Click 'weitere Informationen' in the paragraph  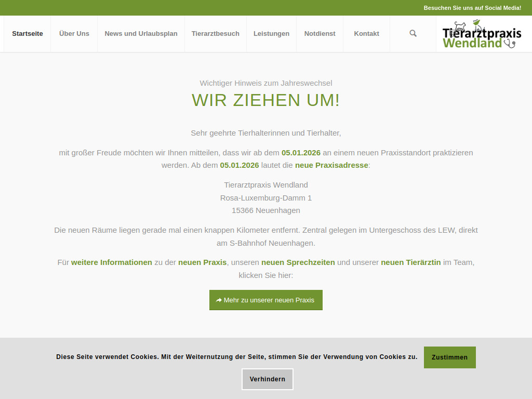(x=111, y=262)
